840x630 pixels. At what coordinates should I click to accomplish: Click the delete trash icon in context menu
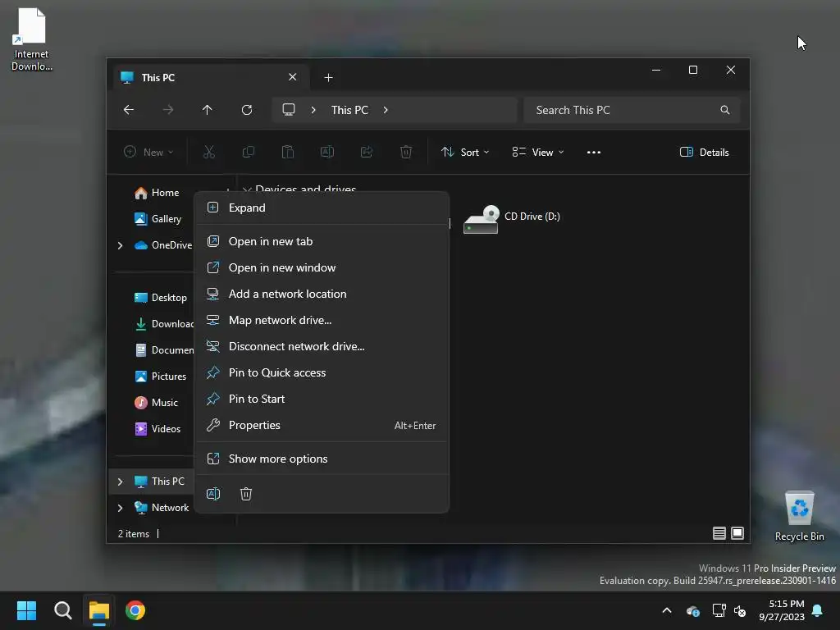click(246, 494)
